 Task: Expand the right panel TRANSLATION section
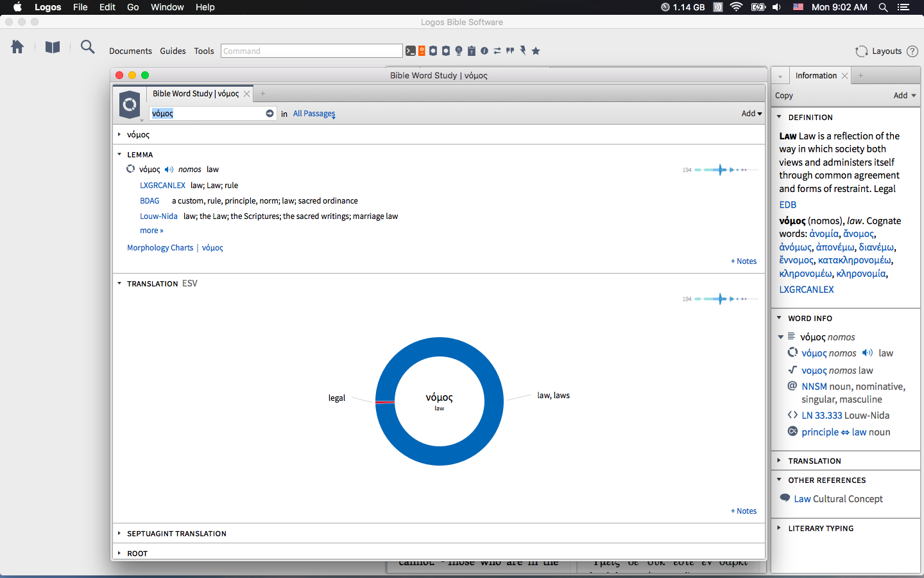[779, 460]
